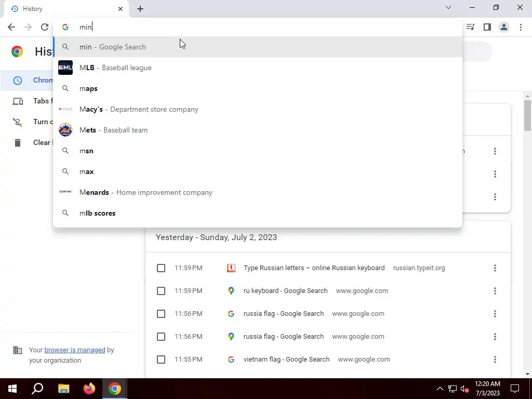The image size is (532, 399).
Task: Check the box for vietnam flag search entry
Action: 161,360
